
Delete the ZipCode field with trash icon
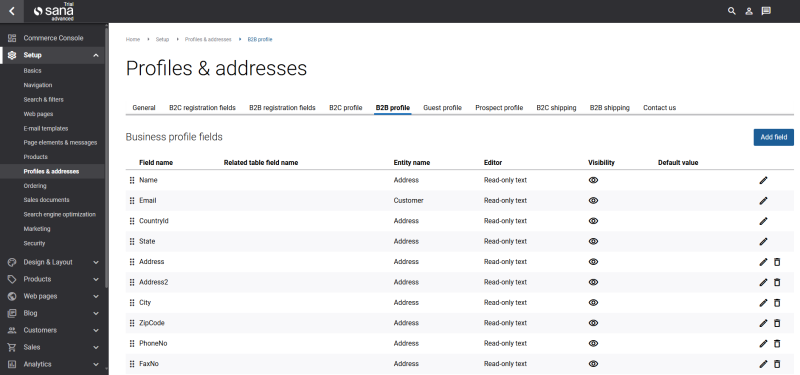(777, 323)
